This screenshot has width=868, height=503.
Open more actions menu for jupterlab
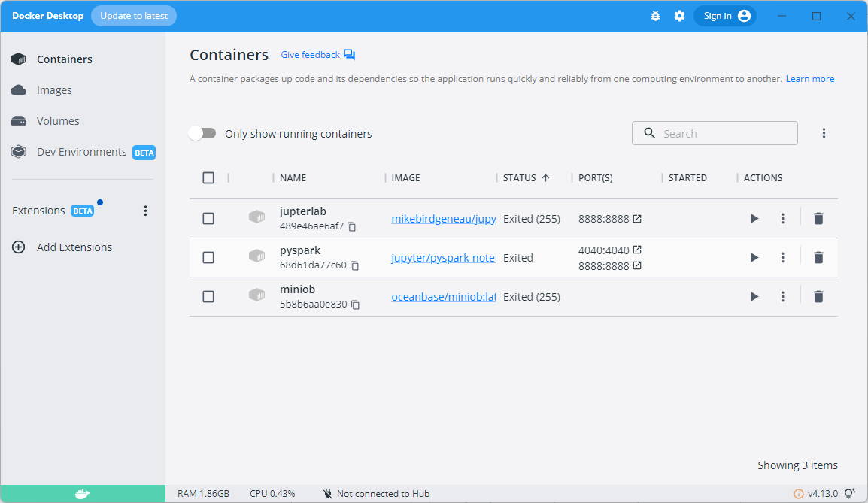783,219
